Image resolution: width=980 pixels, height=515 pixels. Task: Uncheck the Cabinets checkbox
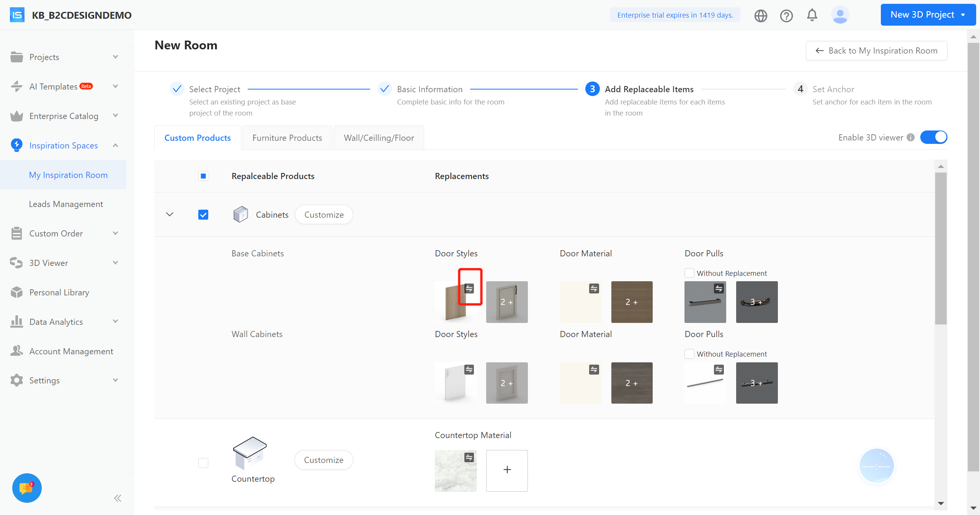(x=203, y=215)
